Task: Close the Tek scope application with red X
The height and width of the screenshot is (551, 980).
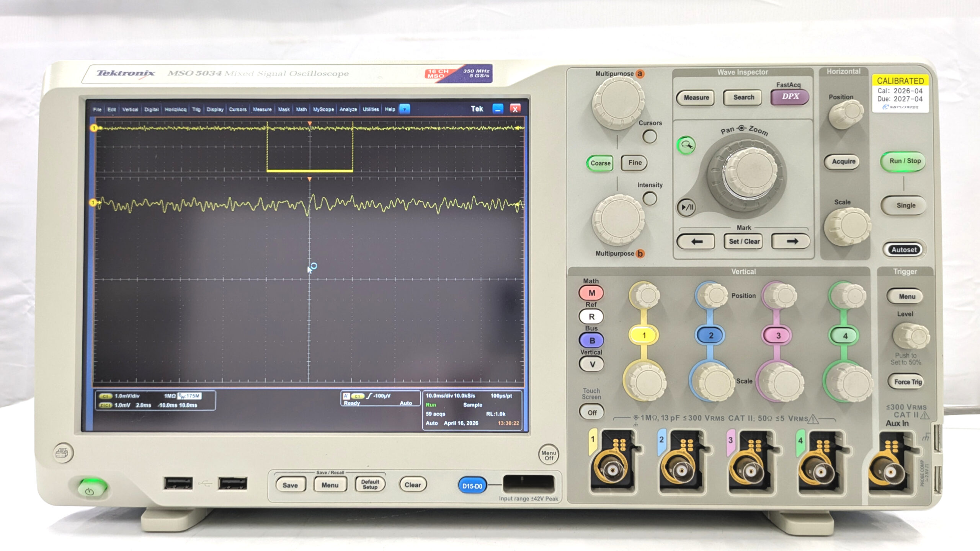Action: (x=515, y=109)
